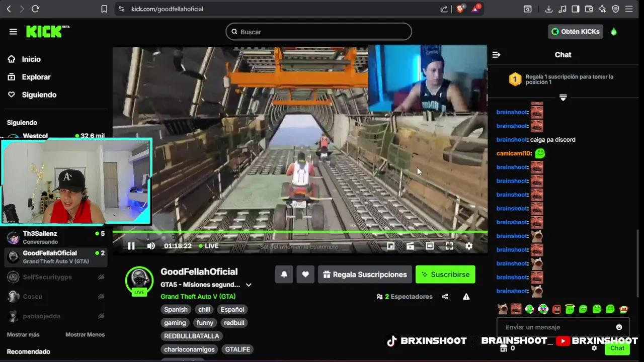Open Brave Rewards triangle icon
This screenshot has height=362, width=644.
476,9
